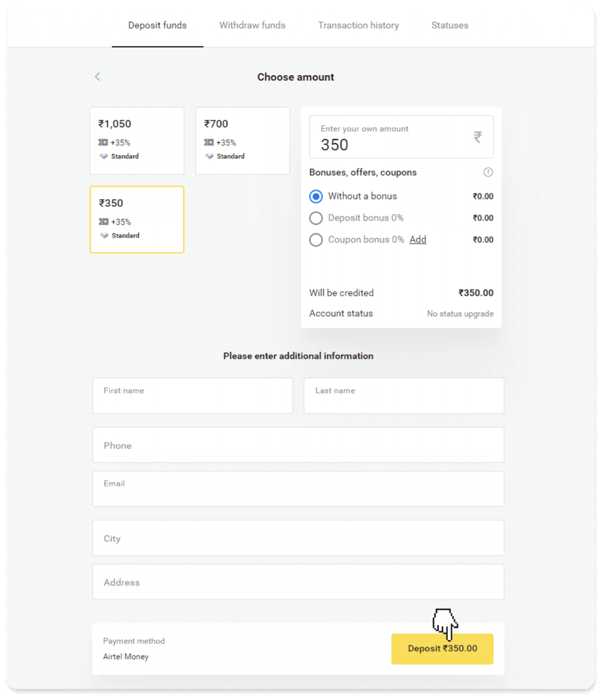Click the coupon icon on the ₹1,050 card
603x700 pixels.
(x=103, y=142)
